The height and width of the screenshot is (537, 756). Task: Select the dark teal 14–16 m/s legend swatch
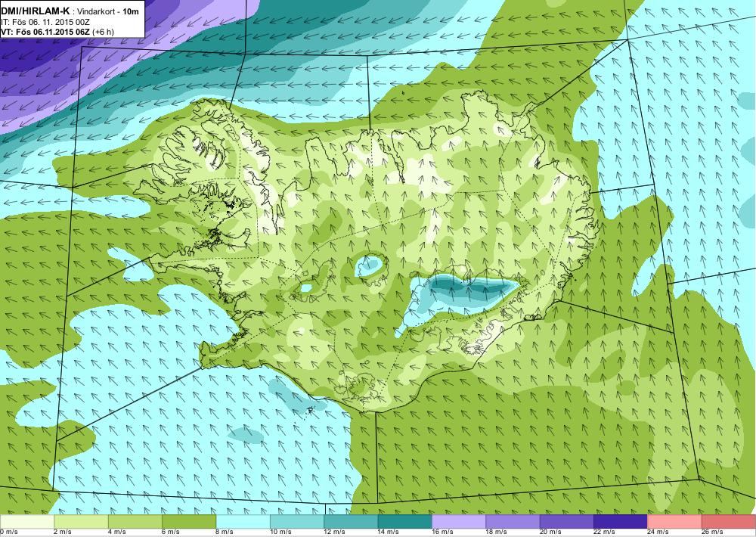coord(405,522)
